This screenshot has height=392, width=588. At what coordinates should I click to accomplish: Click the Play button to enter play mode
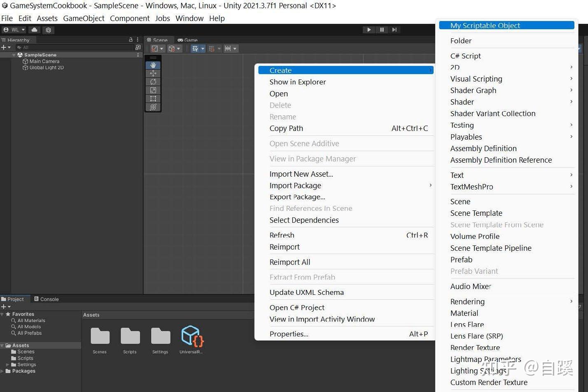(368, 29)
